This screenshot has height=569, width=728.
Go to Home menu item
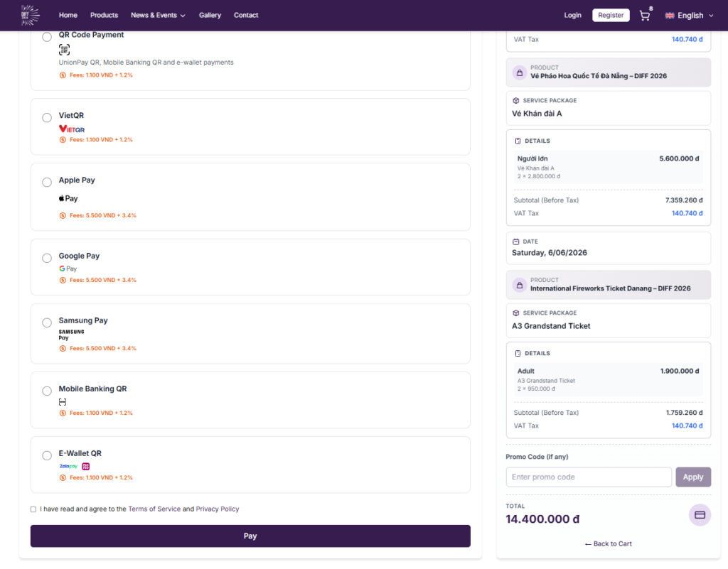coord(68,16)
